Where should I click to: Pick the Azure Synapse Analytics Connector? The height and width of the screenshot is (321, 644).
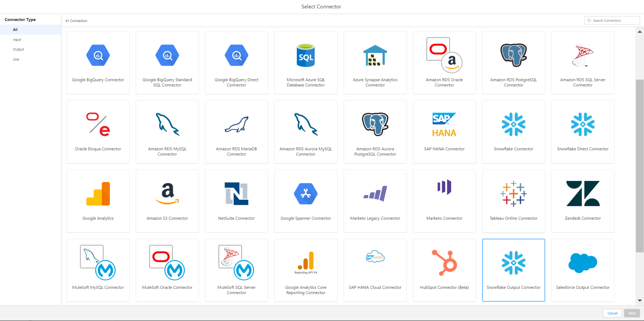(x=375, y=62)
